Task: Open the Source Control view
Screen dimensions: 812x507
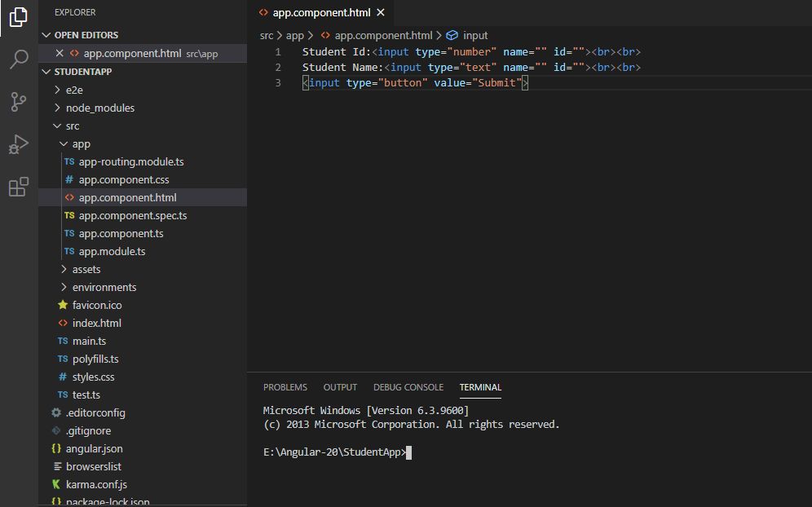Action: (x=18, y=102)
